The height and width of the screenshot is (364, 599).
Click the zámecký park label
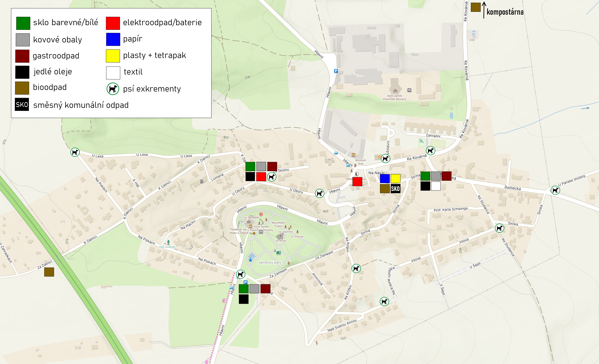(x=270, y=262)
